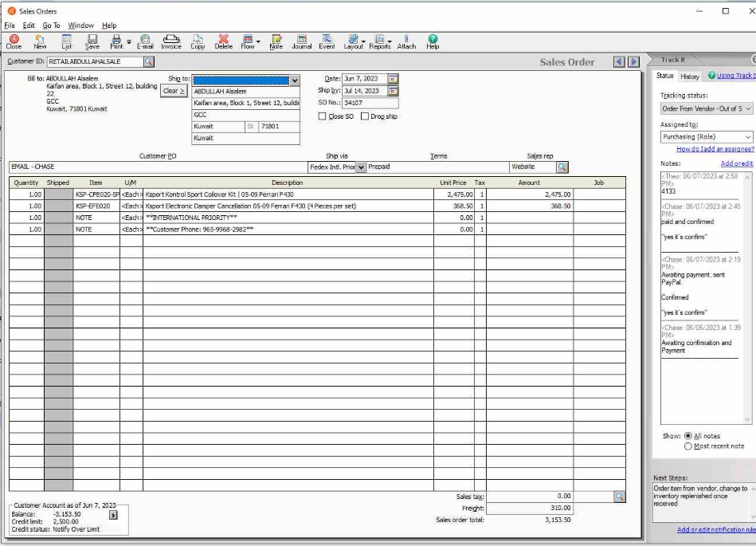Select item cell KSP-EFE020

coord(96,206)
